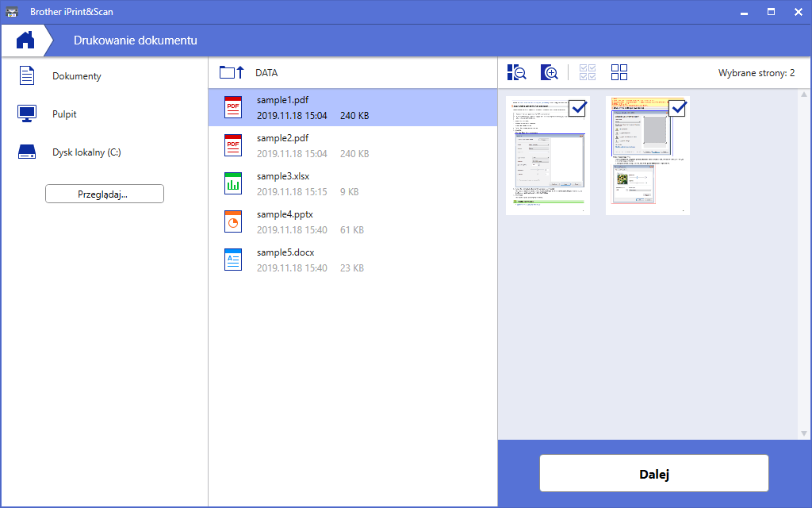The height and width of the screenshot is (508, 812).
Task: Close the Brother iPrint&Scan window
Action: pos(798,12)
